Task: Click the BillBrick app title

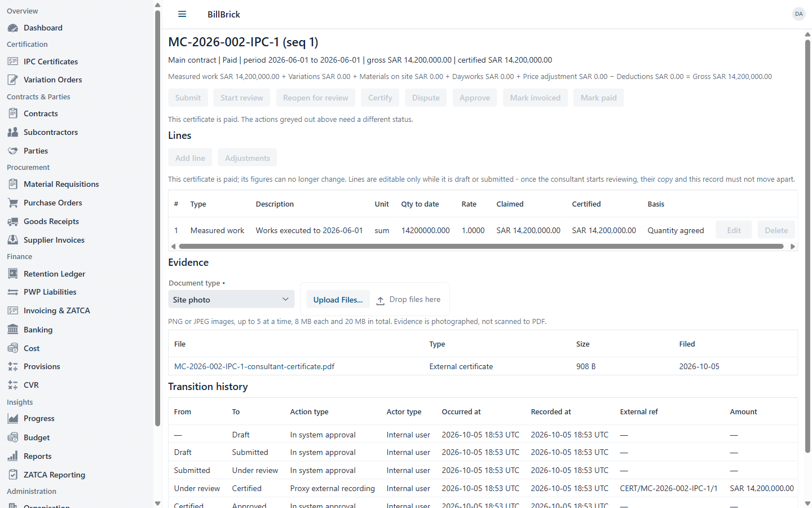Action: [224, 14]
